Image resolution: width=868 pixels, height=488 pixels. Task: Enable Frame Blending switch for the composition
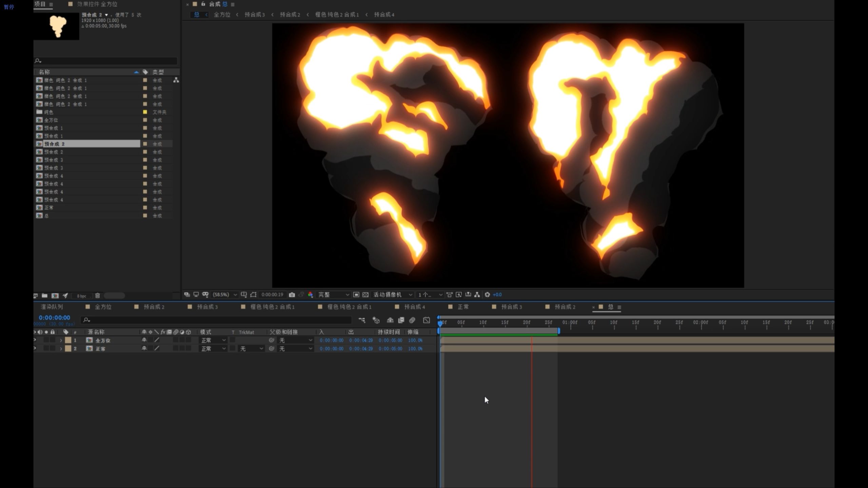pos(401,320)
